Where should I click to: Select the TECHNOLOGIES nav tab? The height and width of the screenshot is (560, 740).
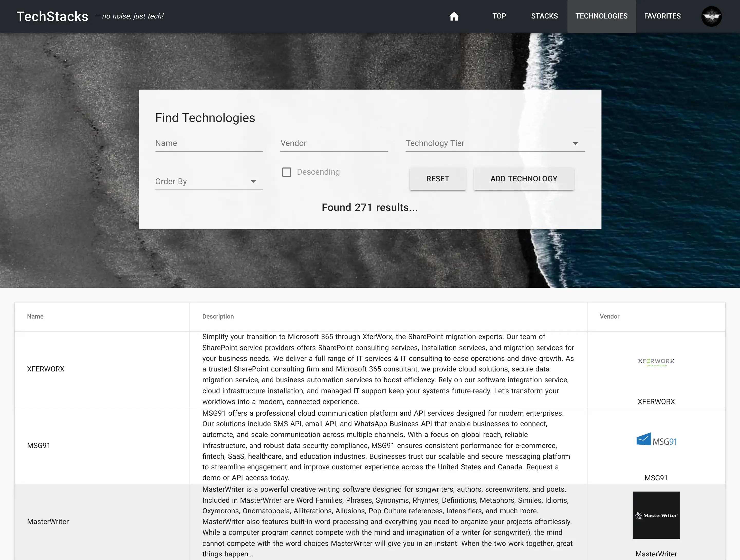(x=601, y=16)
